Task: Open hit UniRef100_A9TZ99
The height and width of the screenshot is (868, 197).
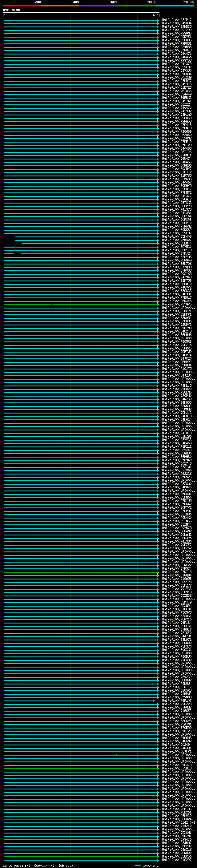Action: 177,30
